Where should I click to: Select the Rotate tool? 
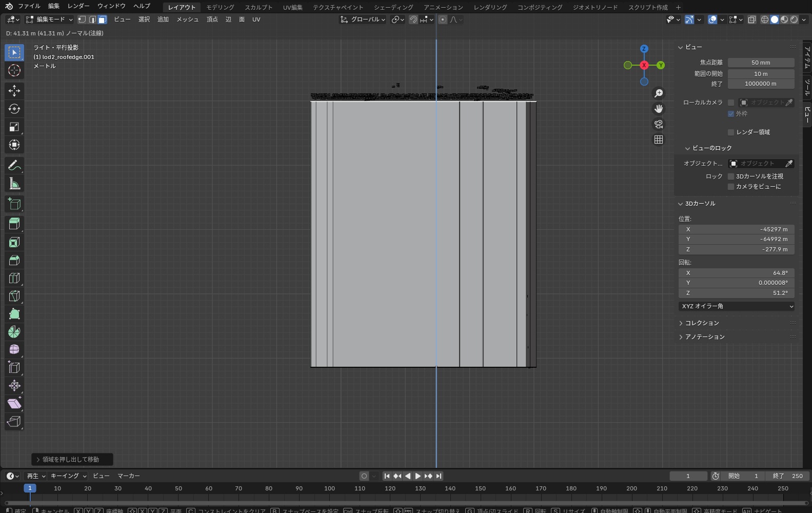(x=14, y=109)
